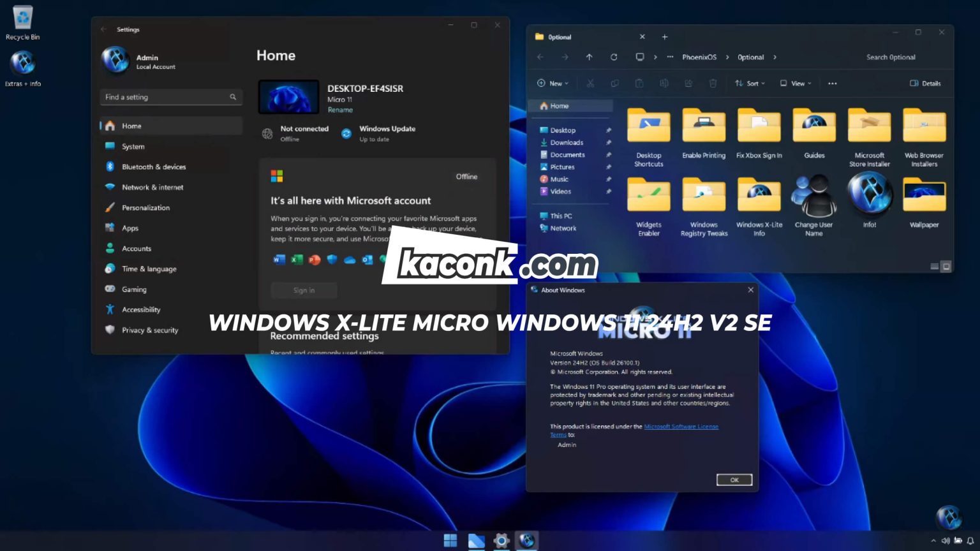Screen dimensions: 980x551
Task: Open Bluetooth & devices in Settings
Action: click(x=171, y=166)
